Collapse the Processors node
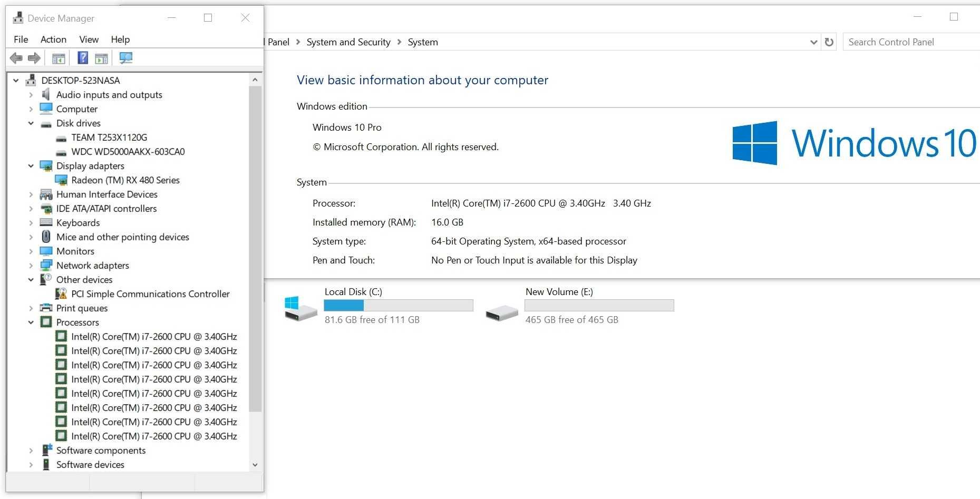Viewport: 980px width, 499px height. 31,322
